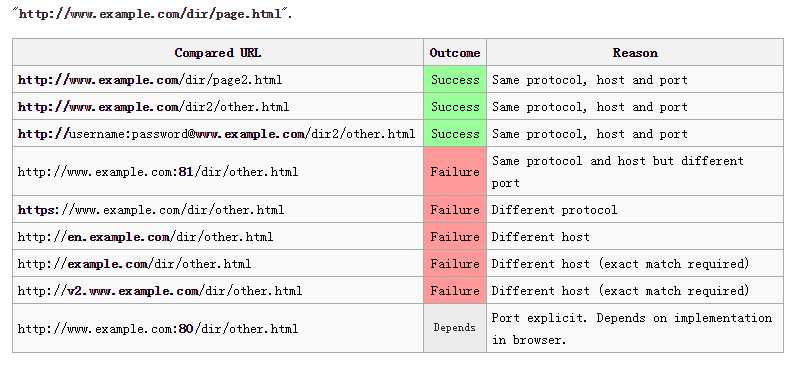Click the quoted page.html URL above table

coord(152,14)
